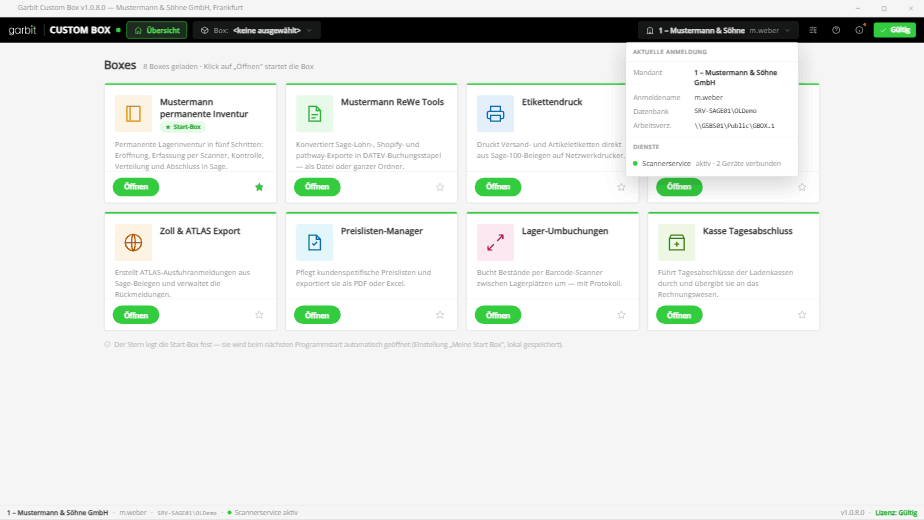Collapse the Mustermann & Söhne login dropdown
The image size is (924, 520).
tap(718, 30)
